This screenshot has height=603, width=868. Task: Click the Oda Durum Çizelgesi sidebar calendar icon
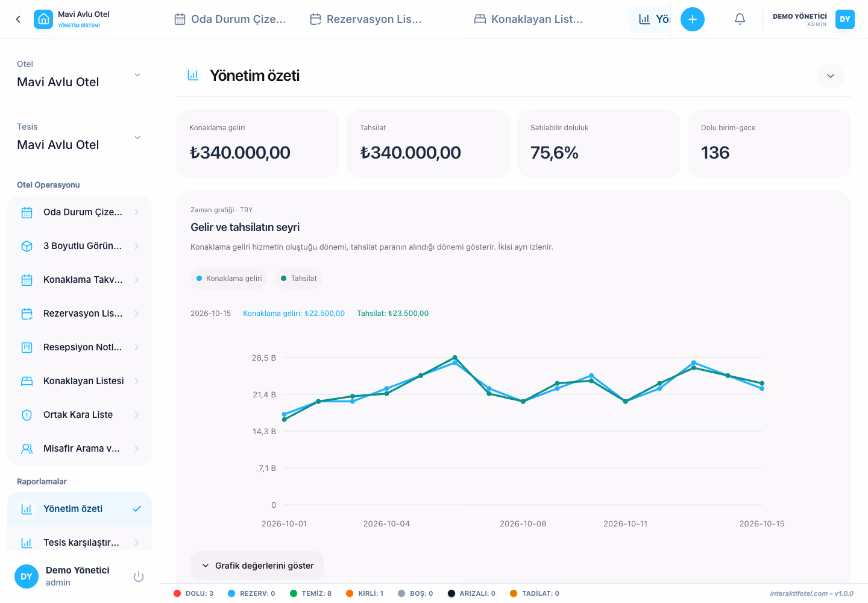(x=27, y=212)
